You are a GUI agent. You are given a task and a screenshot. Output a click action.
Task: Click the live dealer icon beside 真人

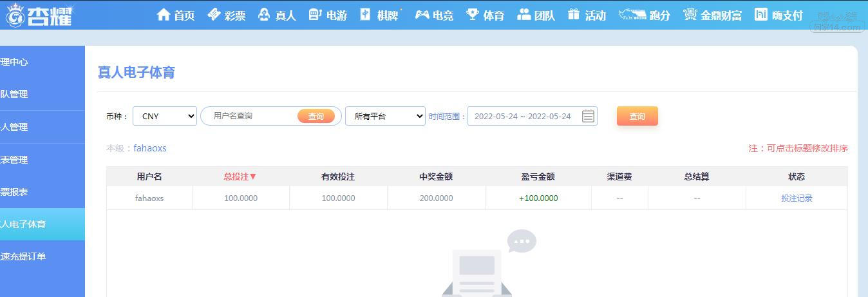[263, 14]
